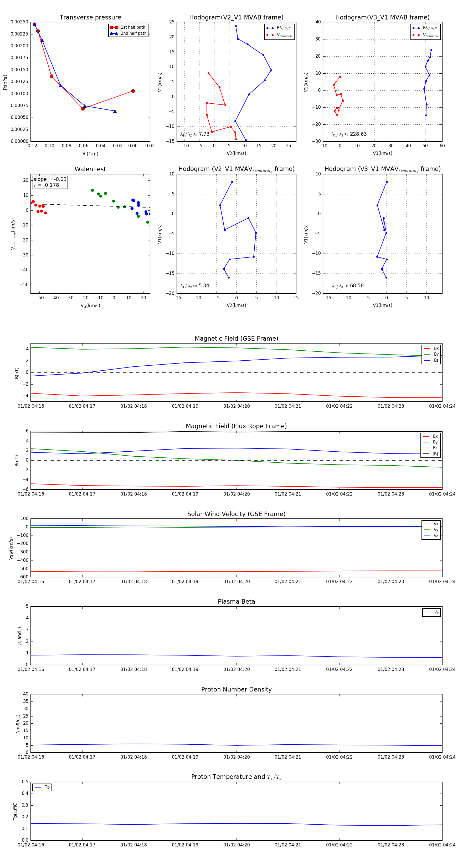Click the red data point at A = 0.00

[133, 91]
